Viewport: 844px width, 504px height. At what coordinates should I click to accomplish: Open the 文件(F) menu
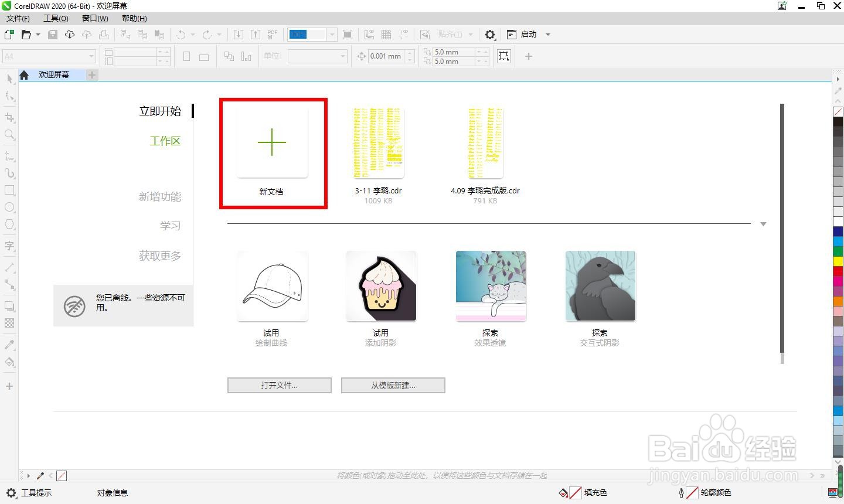tap(18, 18)
